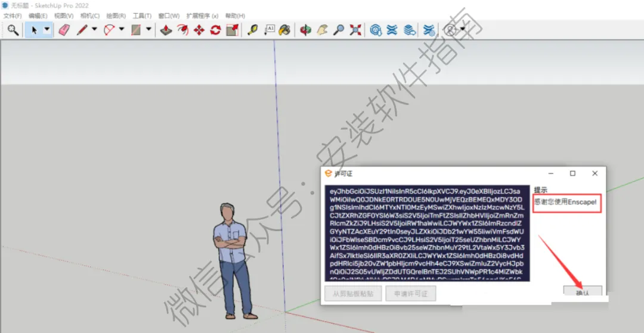The height and width of the screenshot is (333, 644).
Task: Pick the Tape Measure tool
Action: (253, 30)
